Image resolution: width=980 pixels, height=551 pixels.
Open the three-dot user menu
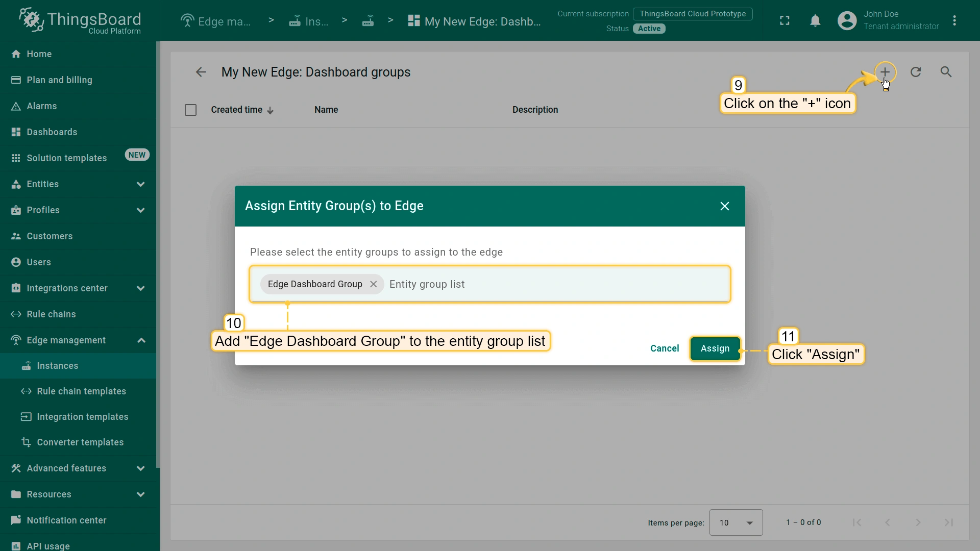pyautogui.click(x=954, y=21)
